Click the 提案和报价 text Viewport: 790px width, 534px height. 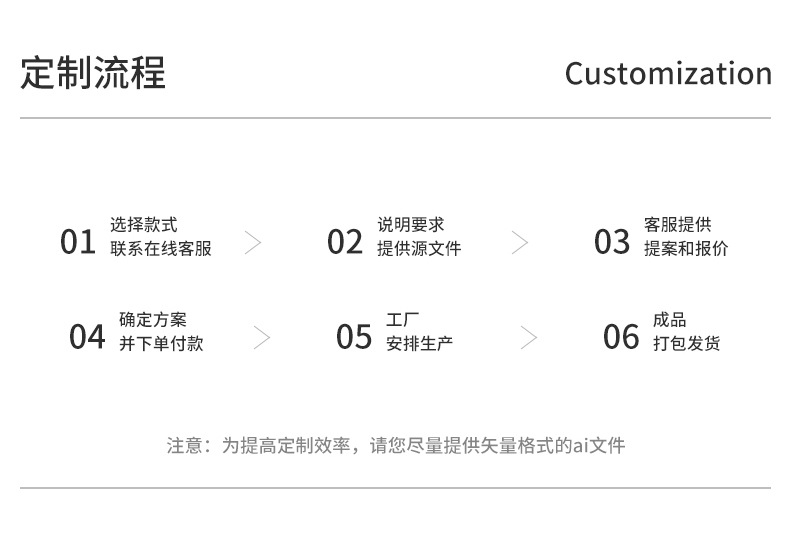(x=686, y=249)
